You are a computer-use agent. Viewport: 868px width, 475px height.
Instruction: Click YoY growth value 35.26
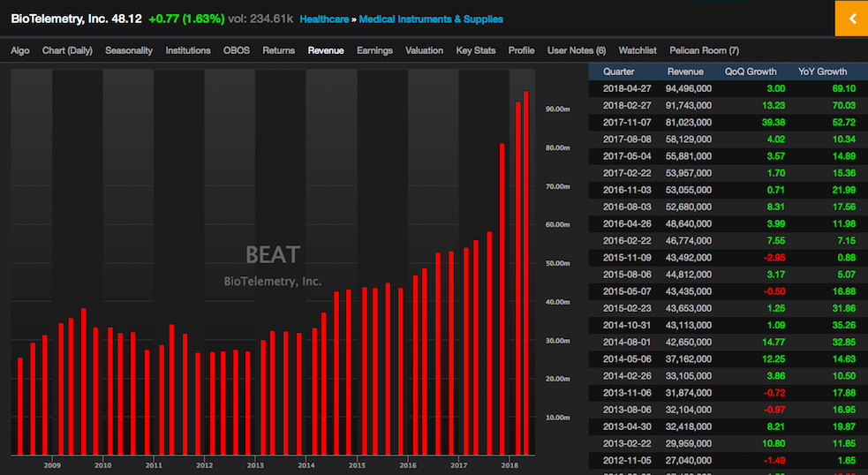843,325
